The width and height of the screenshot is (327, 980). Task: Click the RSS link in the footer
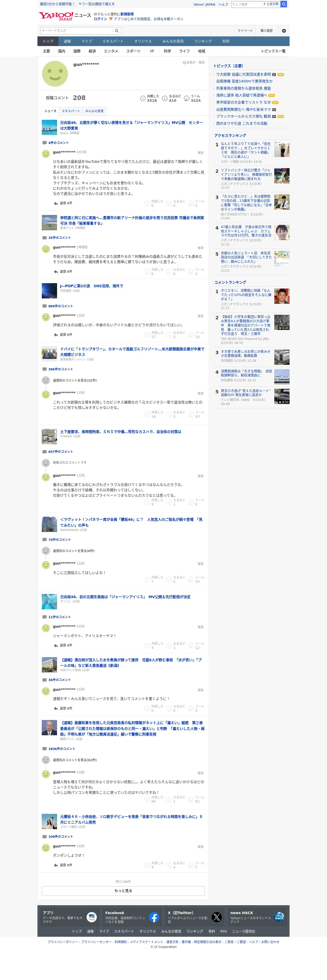pyautogui.click(x=223, y=931)
